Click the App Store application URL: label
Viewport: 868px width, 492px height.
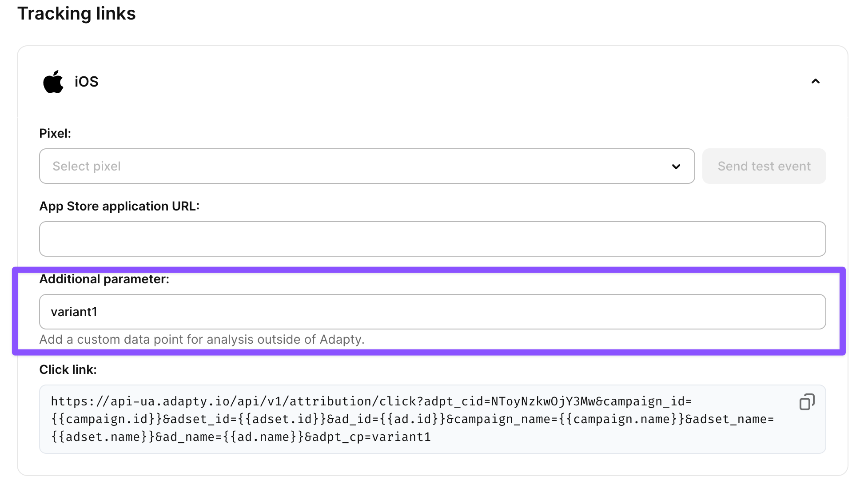coord(119,206)
